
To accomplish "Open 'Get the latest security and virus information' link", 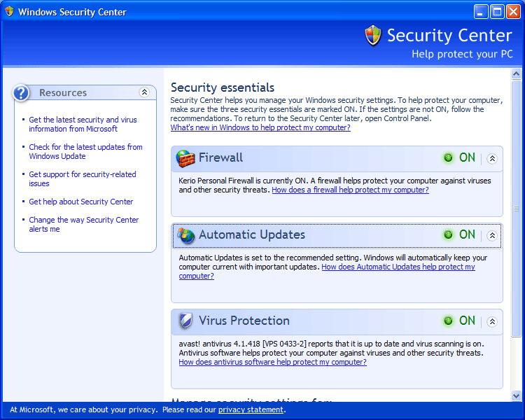I will tap(83, 125).
